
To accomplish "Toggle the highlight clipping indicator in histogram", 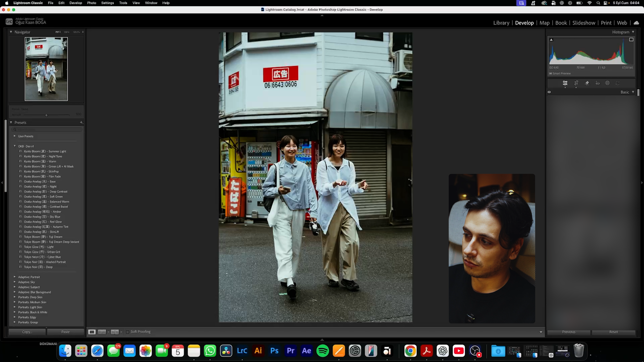I will 631,40.
